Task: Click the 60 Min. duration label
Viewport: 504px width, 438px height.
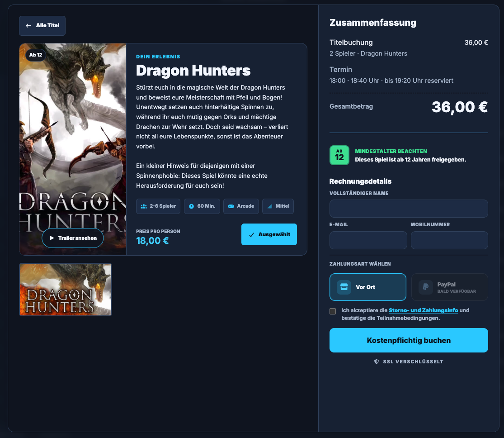Action: (x=207, y=206)
